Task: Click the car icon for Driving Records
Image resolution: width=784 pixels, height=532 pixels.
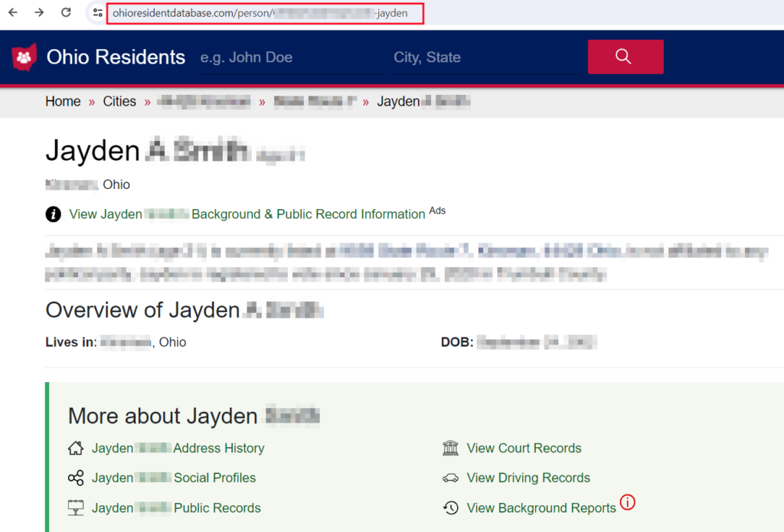Action: [x=450, y=478]
